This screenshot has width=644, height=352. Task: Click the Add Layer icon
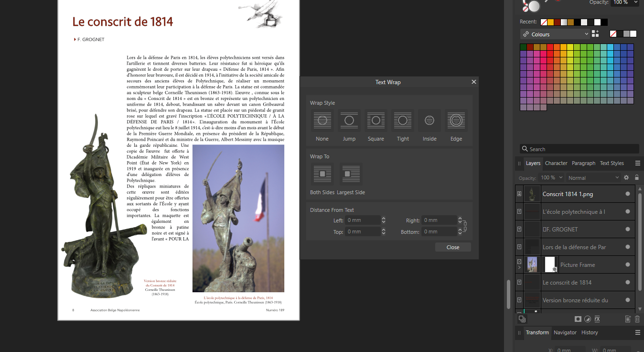click(628, 319)
